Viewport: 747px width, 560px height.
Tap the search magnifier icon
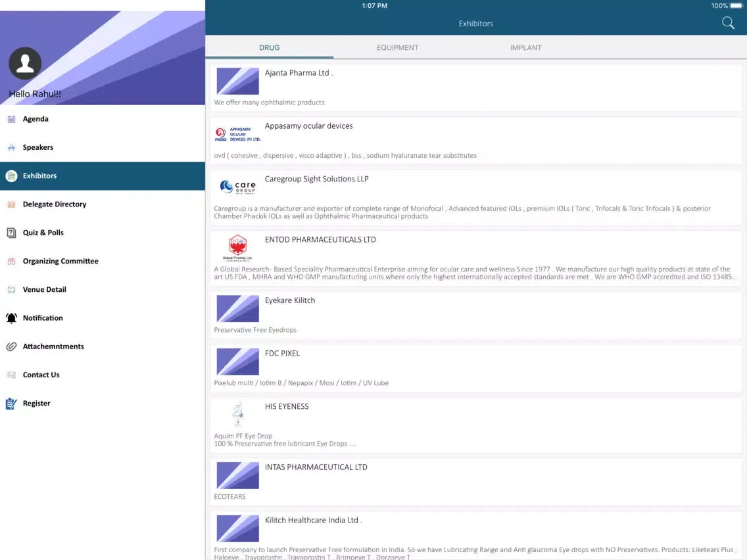(727, 23)
